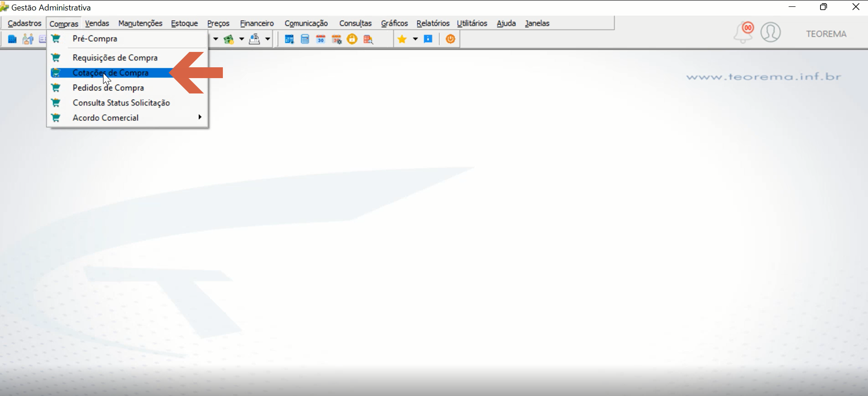The width and height of the screenshot is (868, 396).
Task: Select Pedidos de Compra entry
Action: (x=127, y=88)
